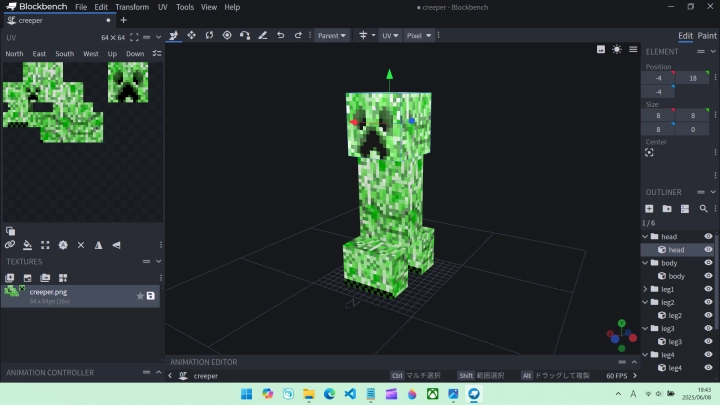Expand the leg1 group in Outliner
This screenshot has width=720, height=405.
point(645,289)
